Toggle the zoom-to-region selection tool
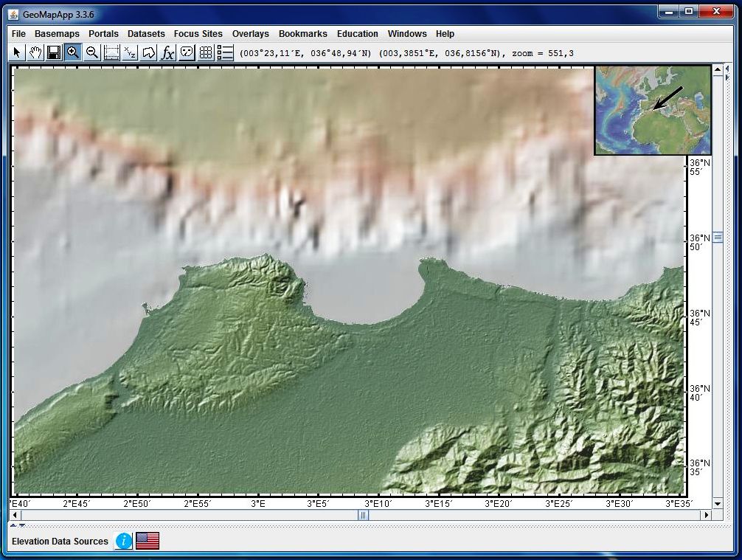The image size is (742, 560). click(x=111, y=52)
